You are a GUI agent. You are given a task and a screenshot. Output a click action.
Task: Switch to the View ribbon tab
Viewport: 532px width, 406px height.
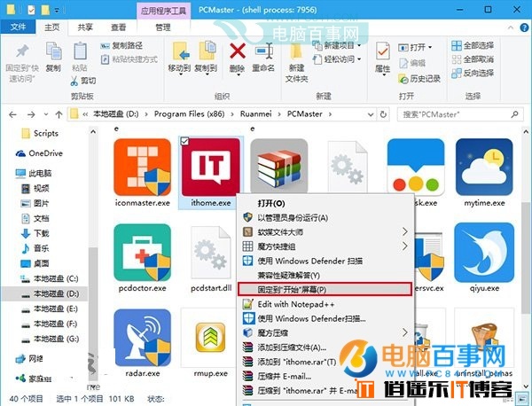click(119, 27)
